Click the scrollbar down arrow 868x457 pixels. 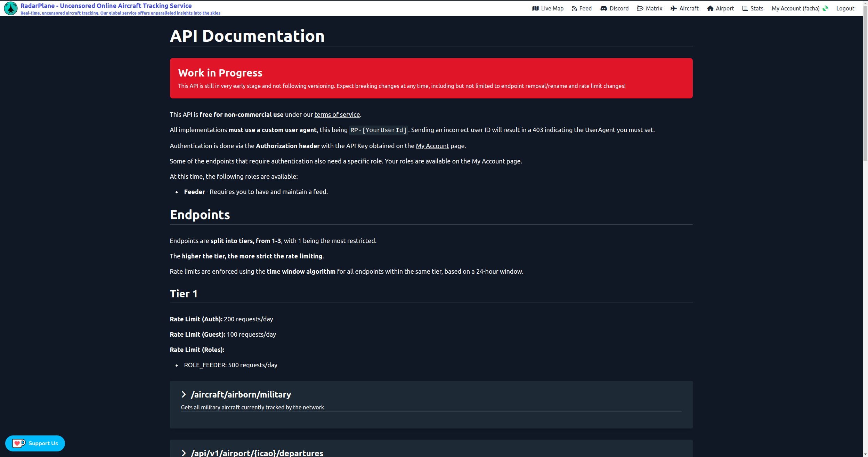point(865,454)
